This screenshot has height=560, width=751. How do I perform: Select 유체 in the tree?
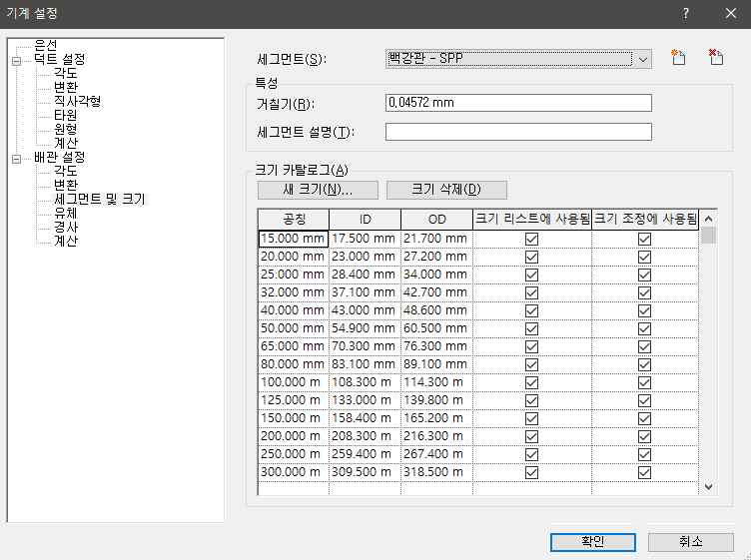pos(66,213)
